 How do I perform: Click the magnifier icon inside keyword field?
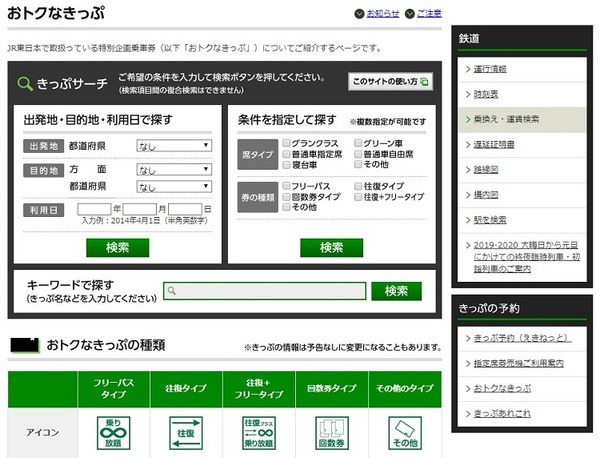click(x=172, y=291)
